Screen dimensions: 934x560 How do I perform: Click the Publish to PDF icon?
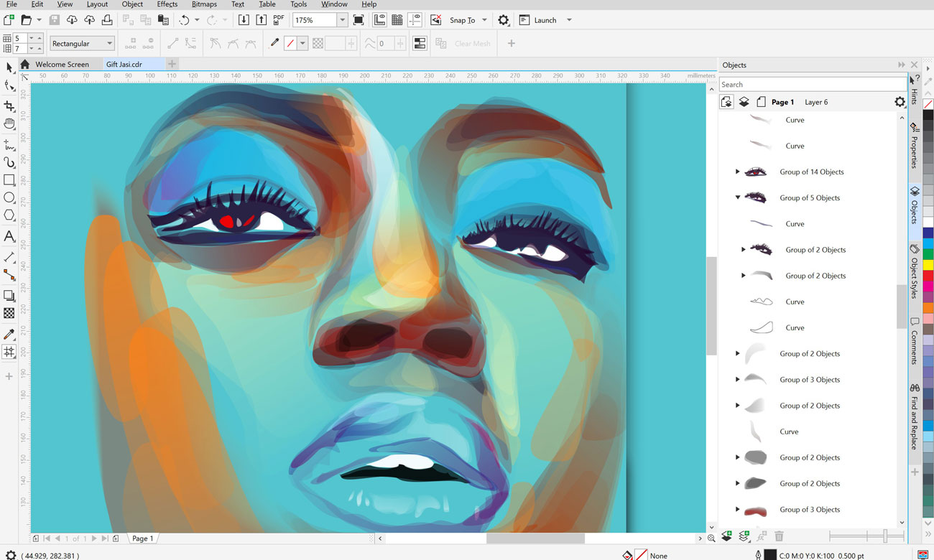tap(278, 20)
